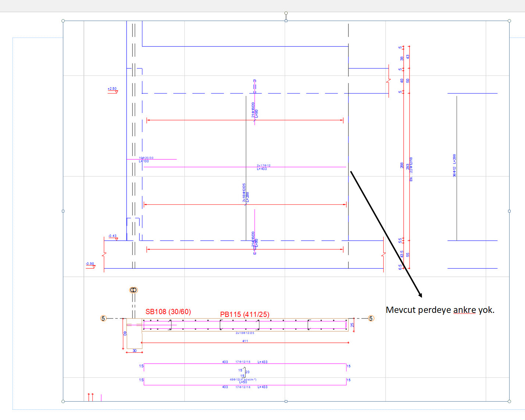The width and height of the screenshot is (525, 420).
Task: Click the "411" dimension under the section
Action: [x=245, y=341]
